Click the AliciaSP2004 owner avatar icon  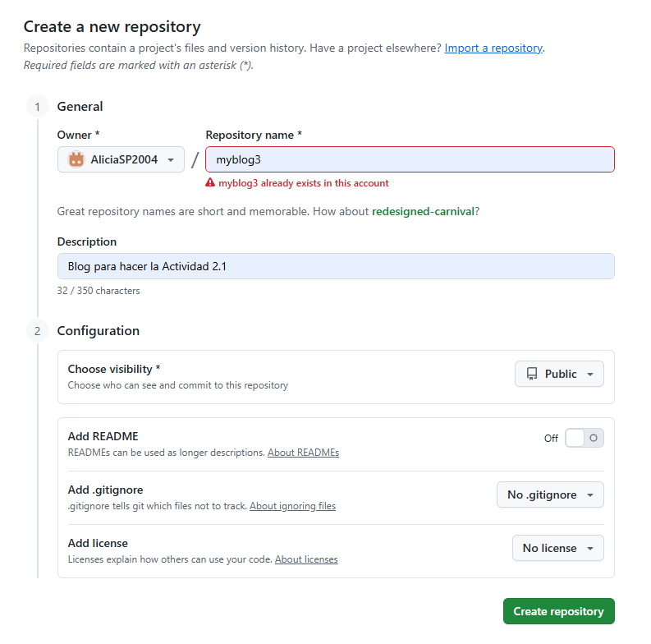coord(76,159)
